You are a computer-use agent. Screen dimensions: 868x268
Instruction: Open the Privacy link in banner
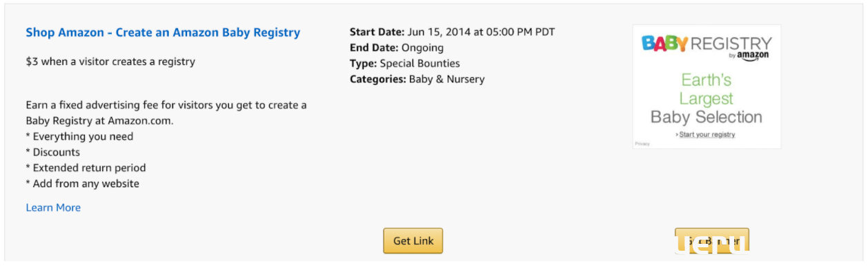coord(642,144)
